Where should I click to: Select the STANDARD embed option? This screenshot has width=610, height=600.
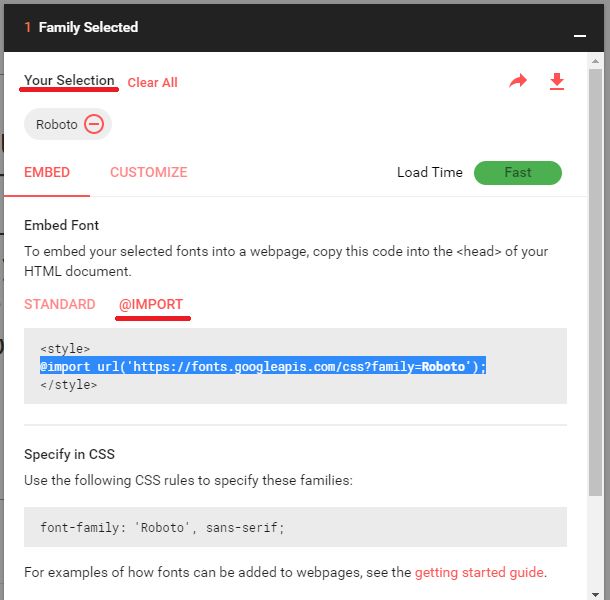pyautogui.click(x=60, y=304)
